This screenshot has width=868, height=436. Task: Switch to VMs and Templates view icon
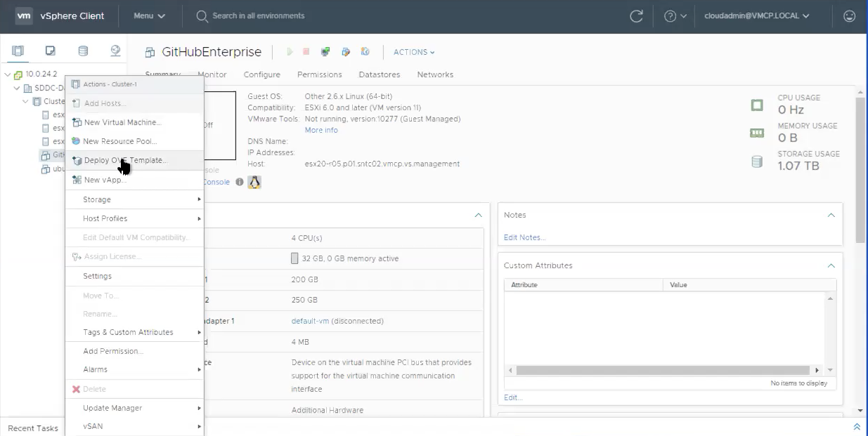coord(51,51)
